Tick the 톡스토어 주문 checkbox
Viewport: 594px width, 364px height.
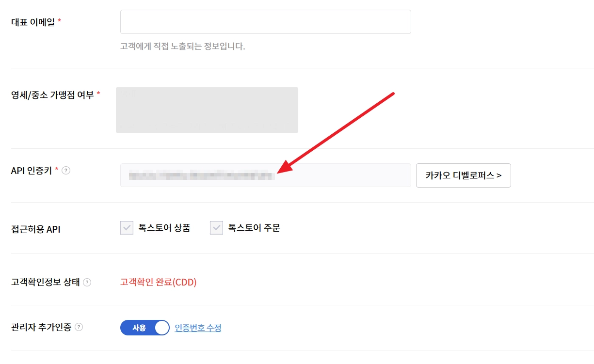(x=216, y=228)
